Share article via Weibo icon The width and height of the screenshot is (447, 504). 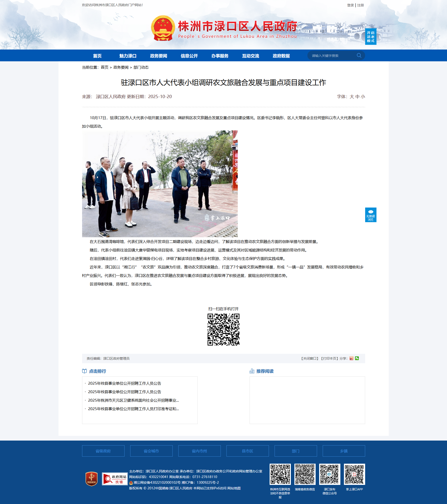click(x=351, y=358)
